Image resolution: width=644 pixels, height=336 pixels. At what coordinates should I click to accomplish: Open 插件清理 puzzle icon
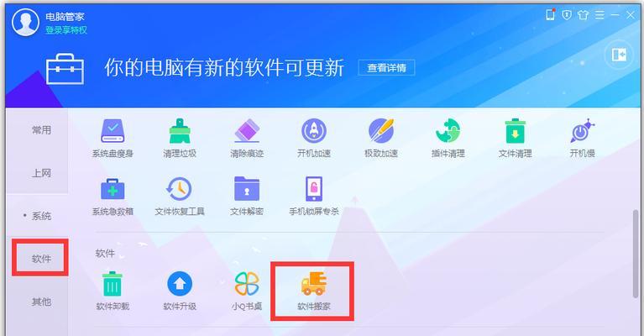click(448, 131)
